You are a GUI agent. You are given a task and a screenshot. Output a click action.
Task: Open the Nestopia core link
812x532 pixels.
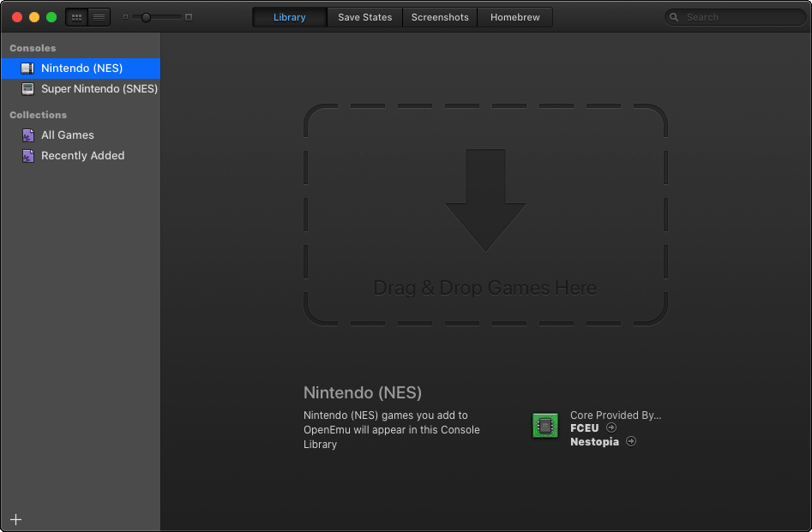(x=594, y=442)
